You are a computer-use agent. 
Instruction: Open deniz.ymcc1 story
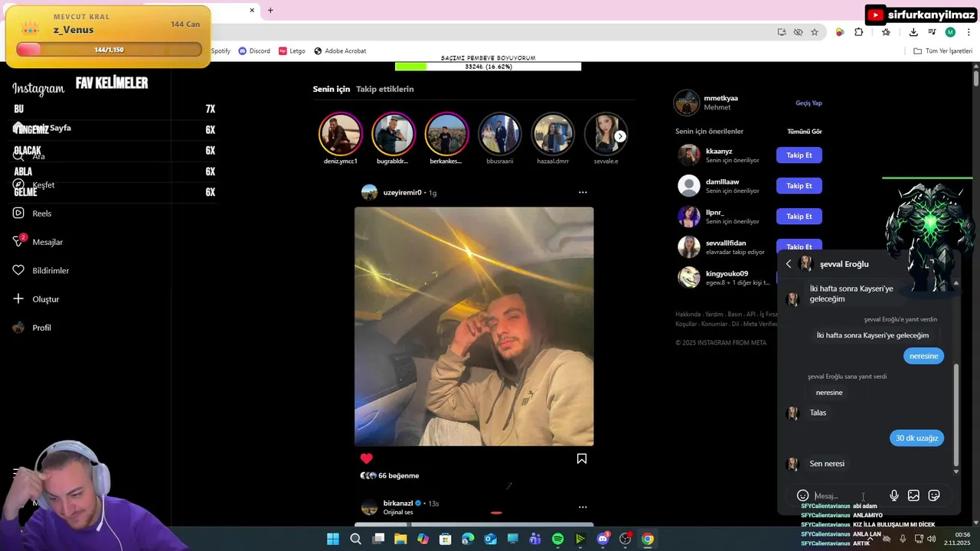tap(340, 134)
